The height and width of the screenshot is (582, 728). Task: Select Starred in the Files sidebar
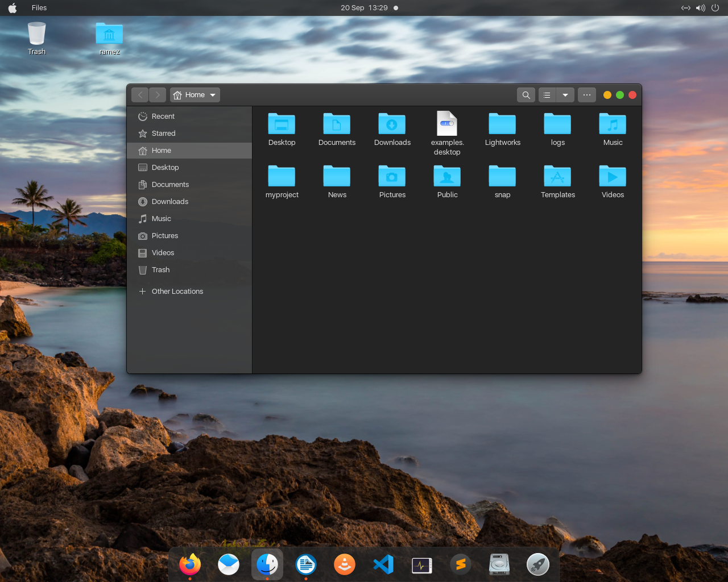pos(164,133)
